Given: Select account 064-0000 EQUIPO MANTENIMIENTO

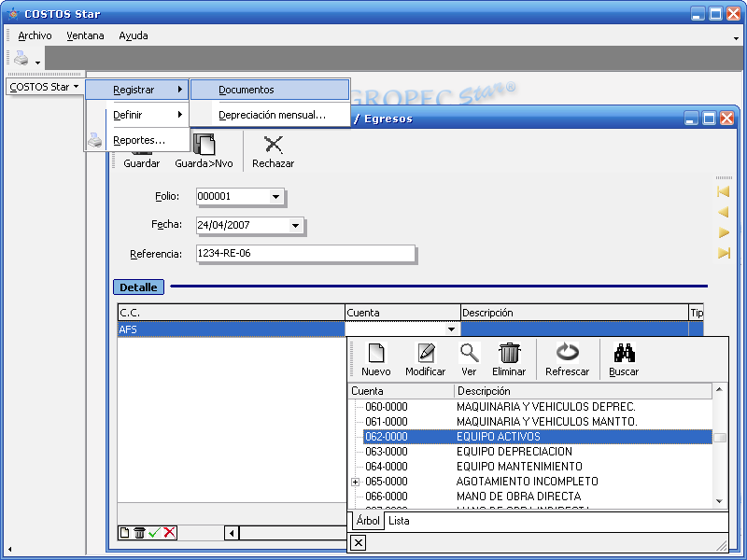Looking at the screenshot, I should pyautogui.click(x=538, y=466).
